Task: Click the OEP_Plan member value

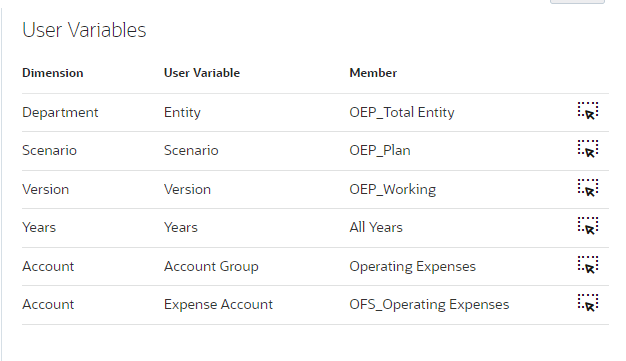Action: pyautogui.click(x=380, y=151)
